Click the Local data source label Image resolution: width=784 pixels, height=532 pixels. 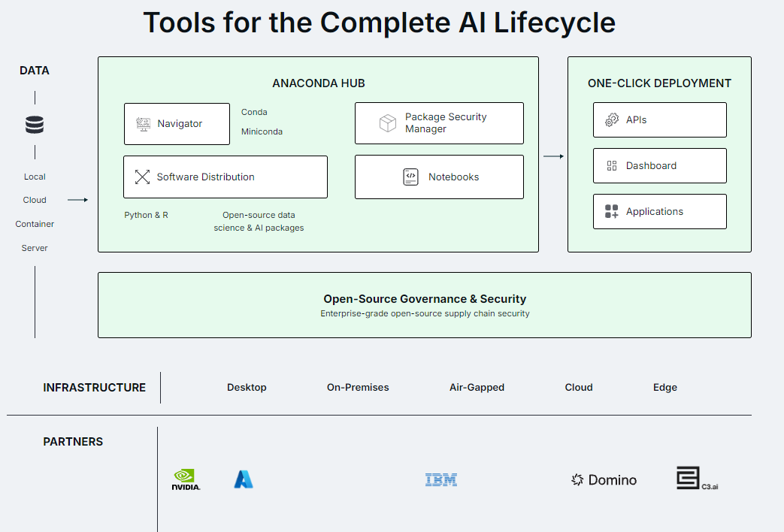(x=35, y=177)
